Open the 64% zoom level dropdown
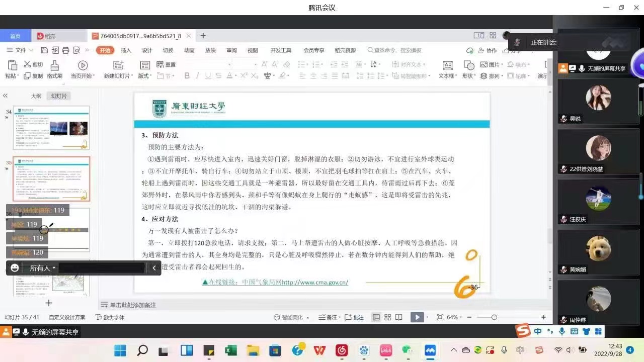 (454, 317)
